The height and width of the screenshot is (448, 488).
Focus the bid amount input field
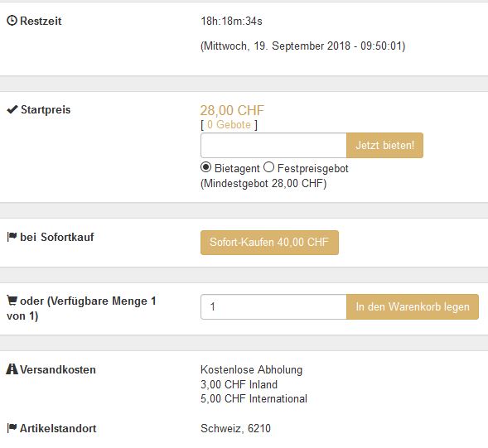273,145
